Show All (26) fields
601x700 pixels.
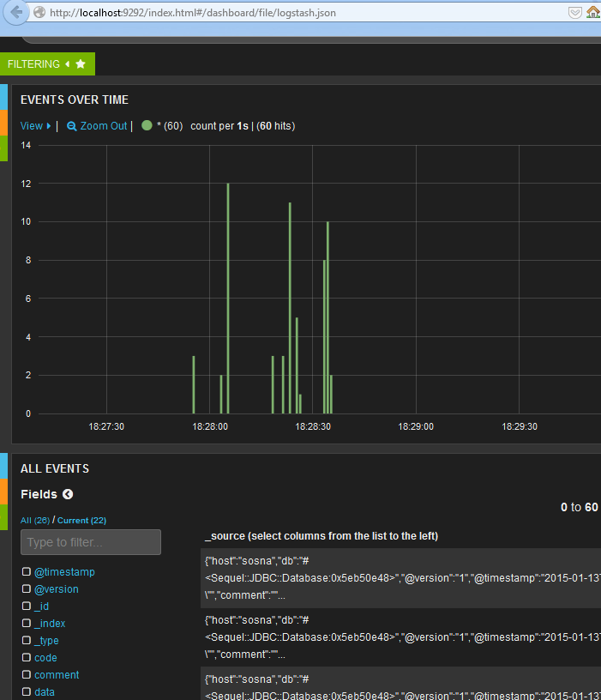pyautogui.click(x=35, y=520)
